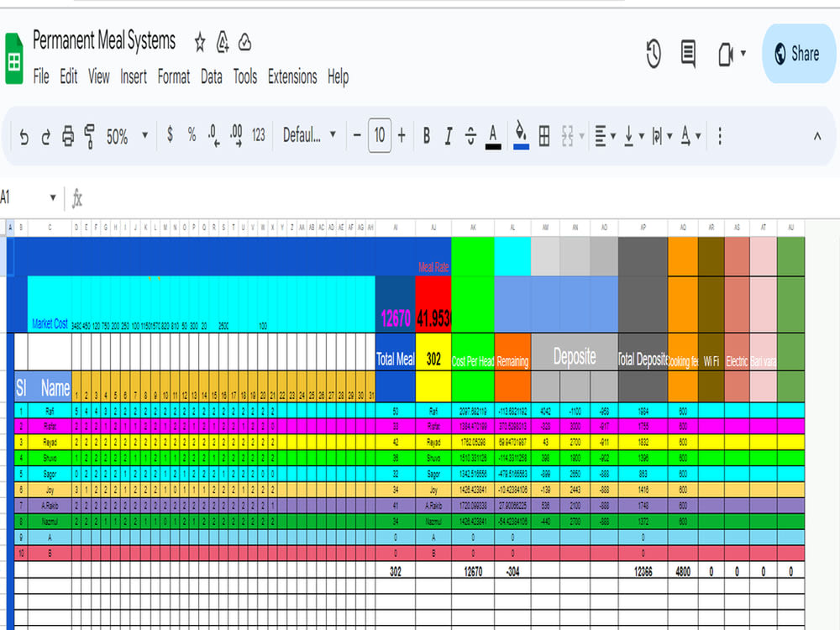Print the spreadsheet

[x=68, y=136]
